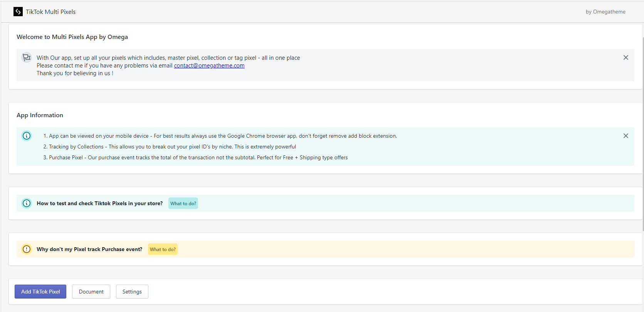Dismiss the welcome message banner
The height and width of the screenshot is (312, 644).
(x=626, y=57)
